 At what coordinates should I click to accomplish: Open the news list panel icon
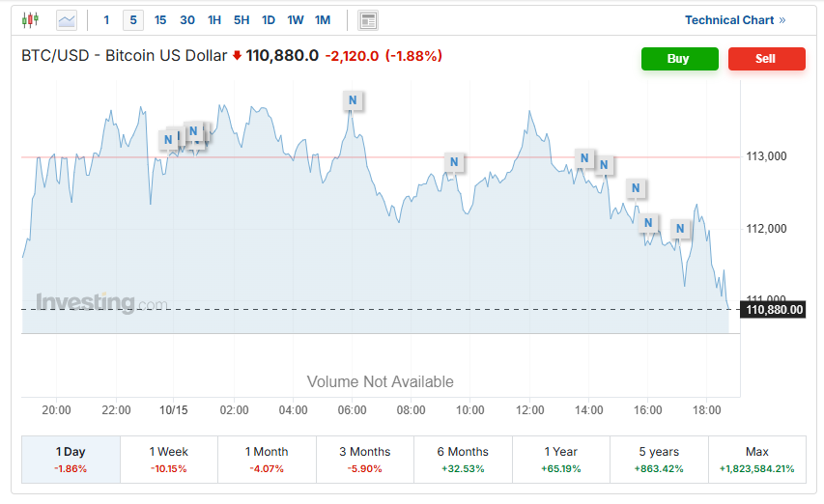tap(367, 20)
